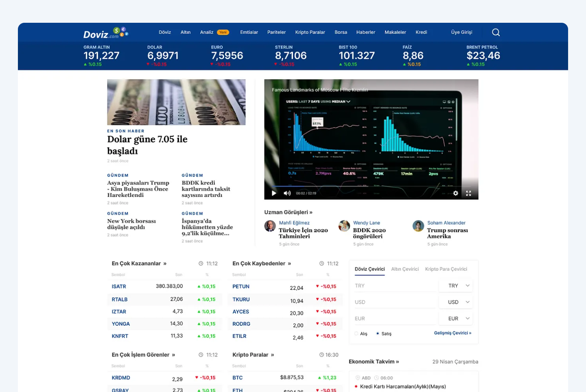
Task: Click the TRY amount input field
Action: (394, 286)
